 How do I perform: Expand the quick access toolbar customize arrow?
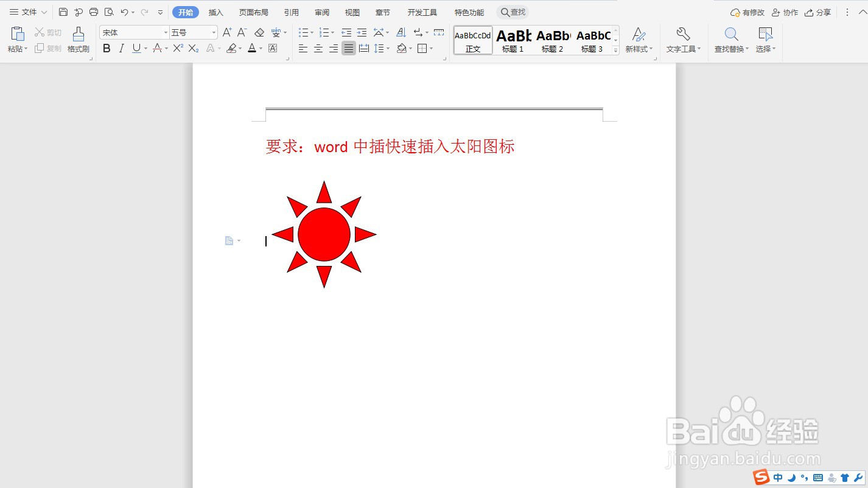[160, 12]
